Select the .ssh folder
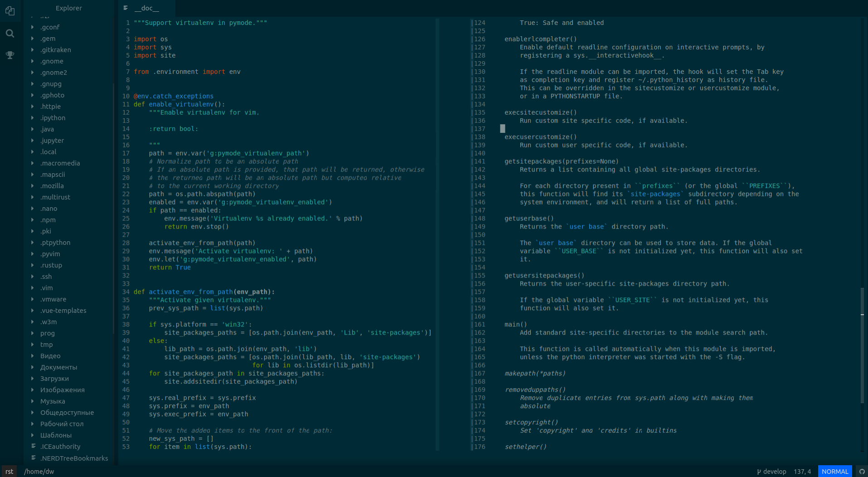The height and width of the screenshot is (477, 868). [46, 277]
